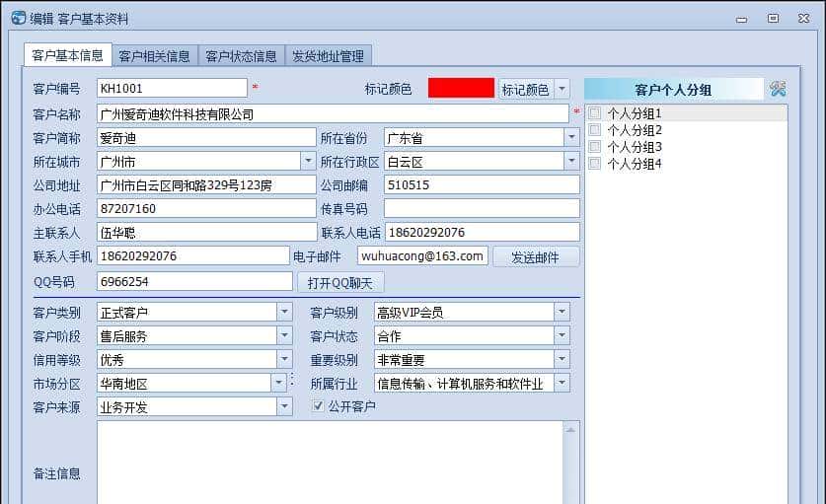Expand the 所在行政区 dropdown

pos(571,161)
